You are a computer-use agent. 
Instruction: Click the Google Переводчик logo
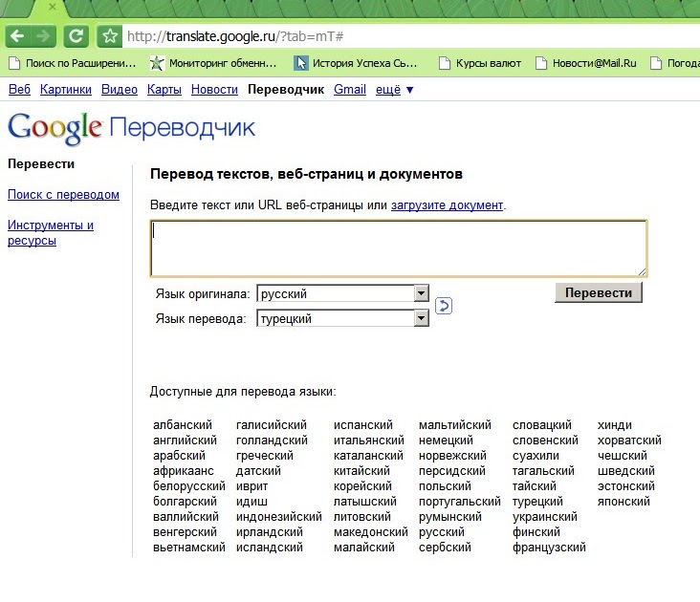click(131, 127)
